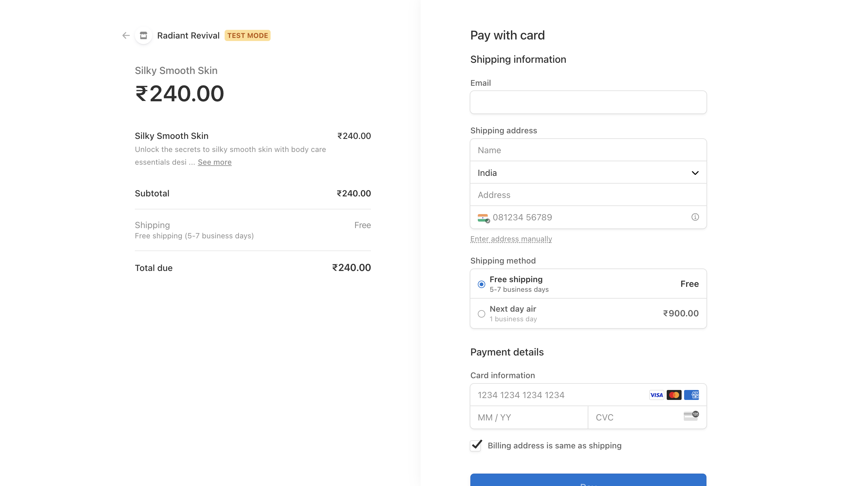Click the Email input field
Screen dimensions: 868x486
click(588, 102)
